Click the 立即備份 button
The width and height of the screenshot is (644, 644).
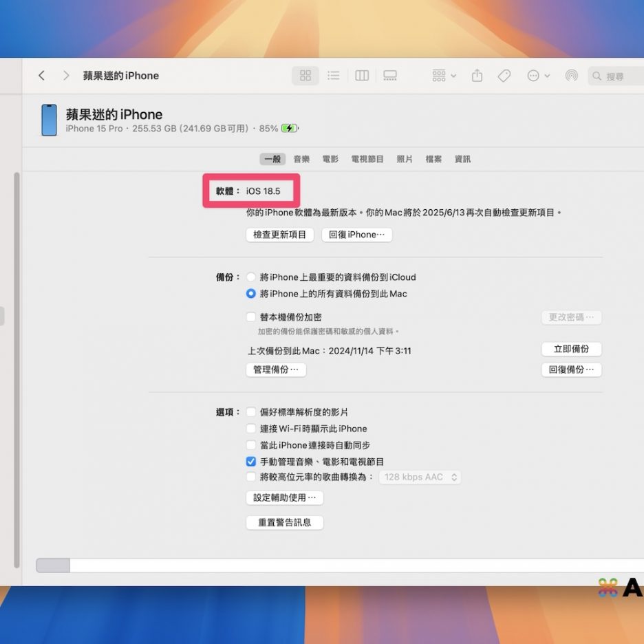tap(571, 349)
